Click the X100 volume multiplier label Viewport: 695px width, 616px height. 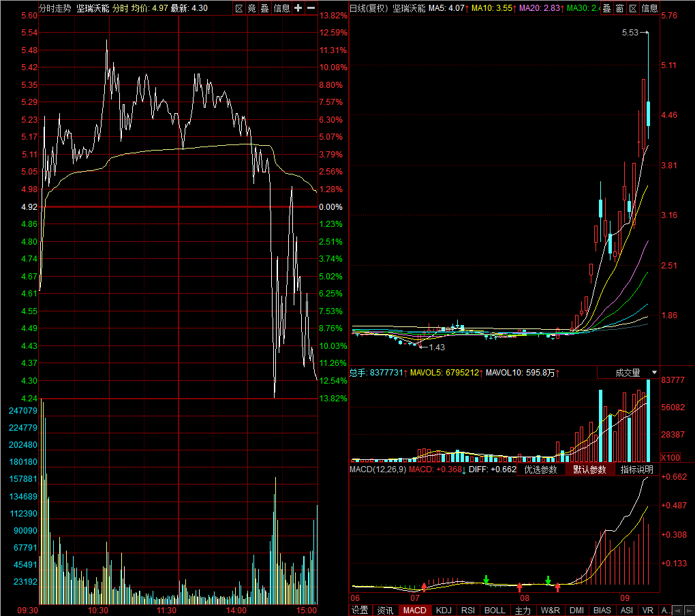click(670, 458)
